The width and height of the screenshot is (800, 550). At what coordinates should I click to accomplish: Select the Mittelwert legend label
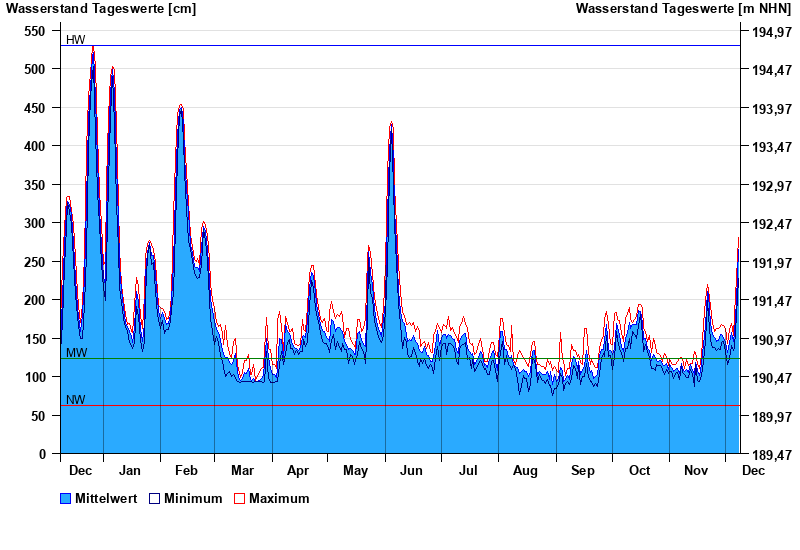point(107,498)
